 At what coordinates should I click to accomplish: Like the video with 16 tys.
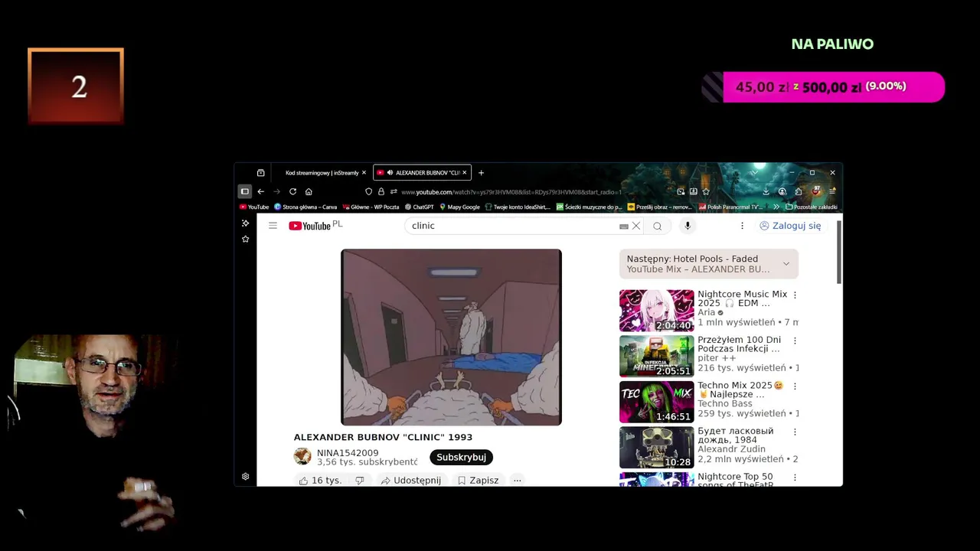pyautogui.click(x=321, y=481)
